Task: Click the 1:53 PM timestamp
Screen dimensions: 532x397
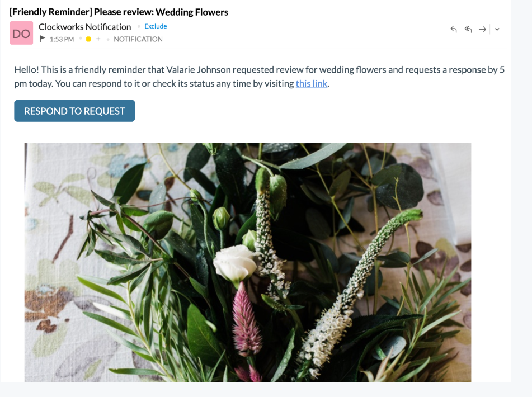Action: point(62,39)
